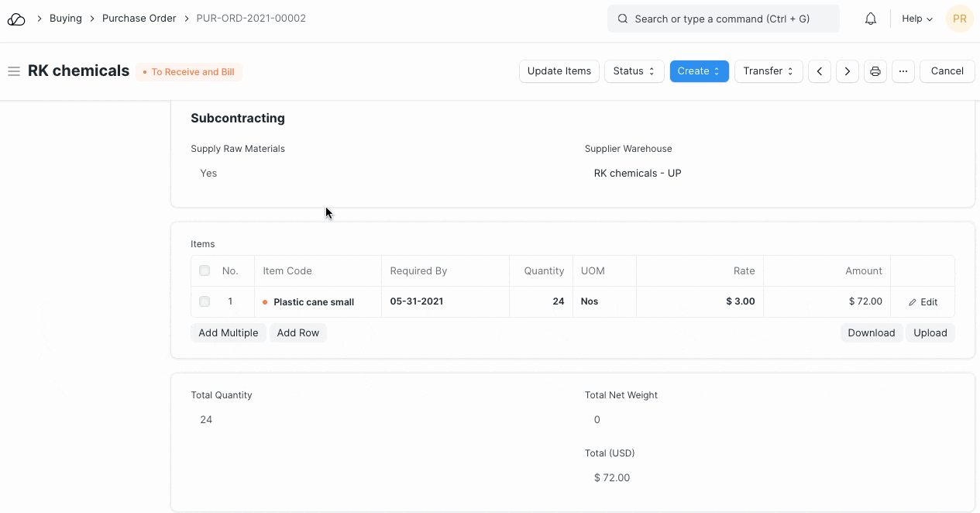The image size is (980, 513).
Task: Navigate to Buying breadcrumb
Action: click(66, 19)
